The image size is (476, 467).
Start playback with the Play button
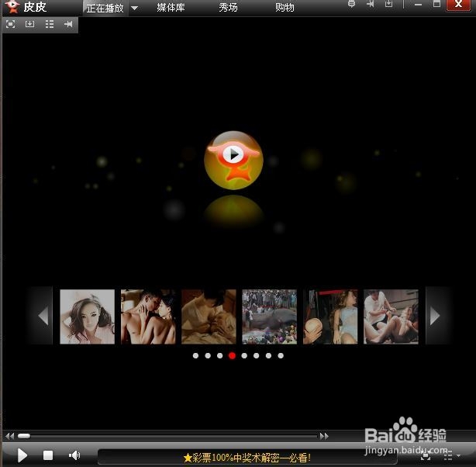(x=22, y=455)
